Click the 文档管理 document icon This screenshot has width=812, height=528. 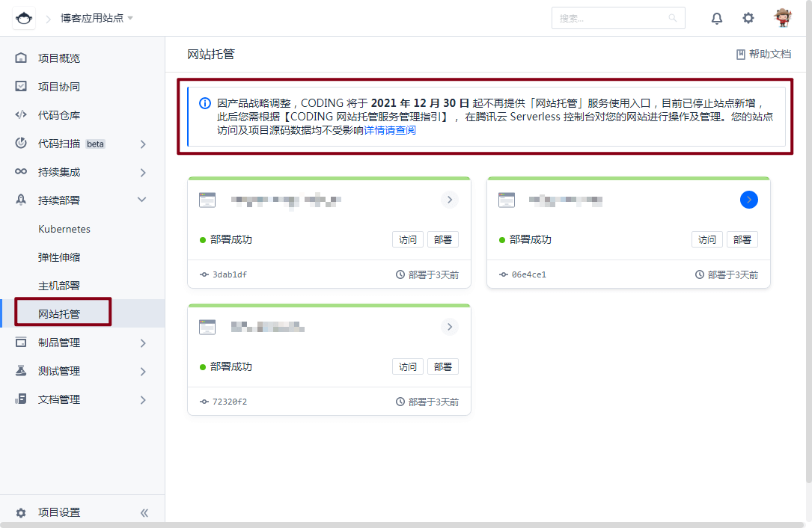[21, 399]
